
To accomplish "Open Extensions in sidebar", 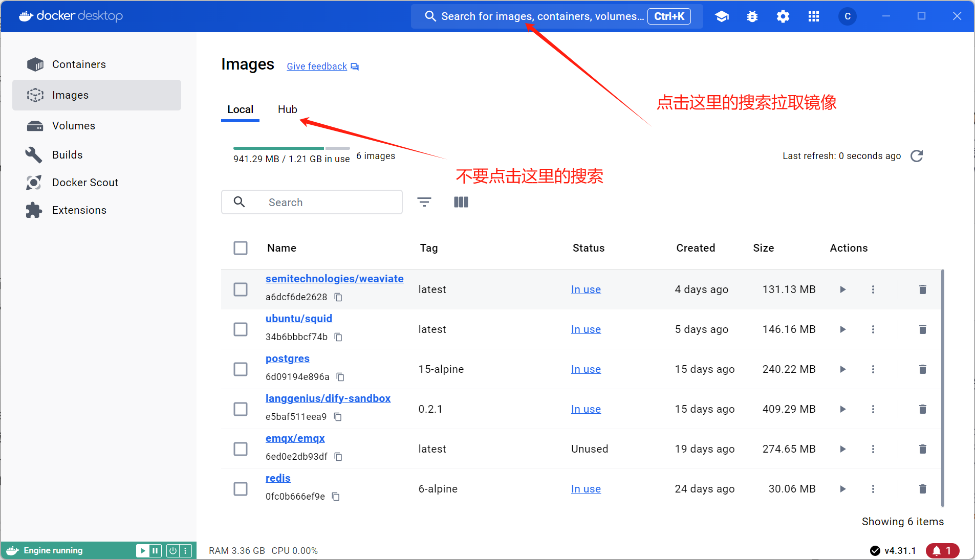I will [97, 210].
